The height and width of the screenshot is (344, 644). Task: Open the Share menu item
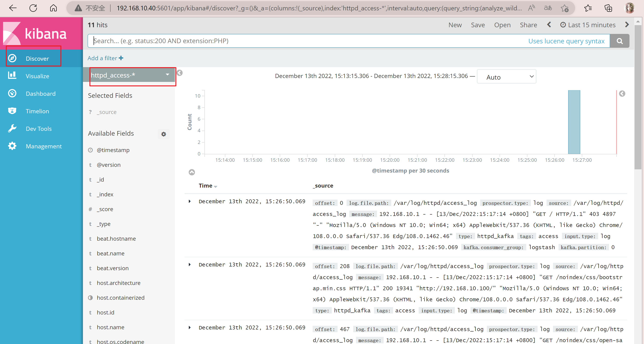coord(528,25)
